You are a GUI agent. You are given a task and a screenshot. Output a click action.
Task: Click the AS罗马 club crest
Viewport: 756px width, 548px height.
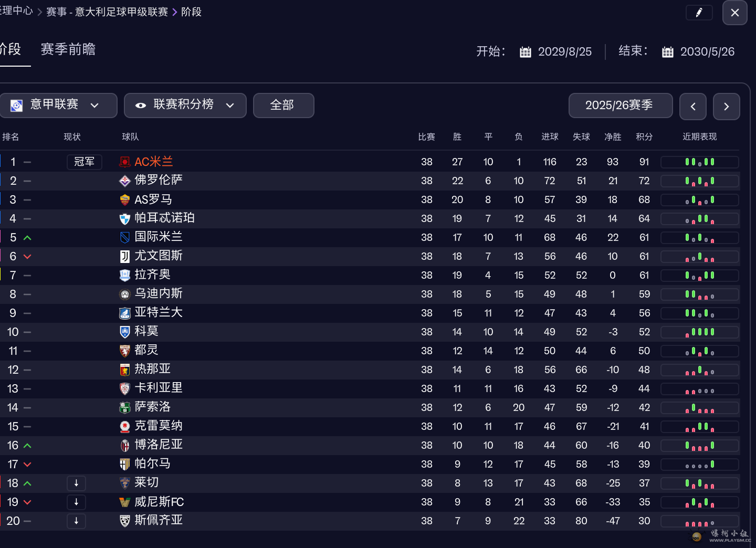tap(125, 200)
